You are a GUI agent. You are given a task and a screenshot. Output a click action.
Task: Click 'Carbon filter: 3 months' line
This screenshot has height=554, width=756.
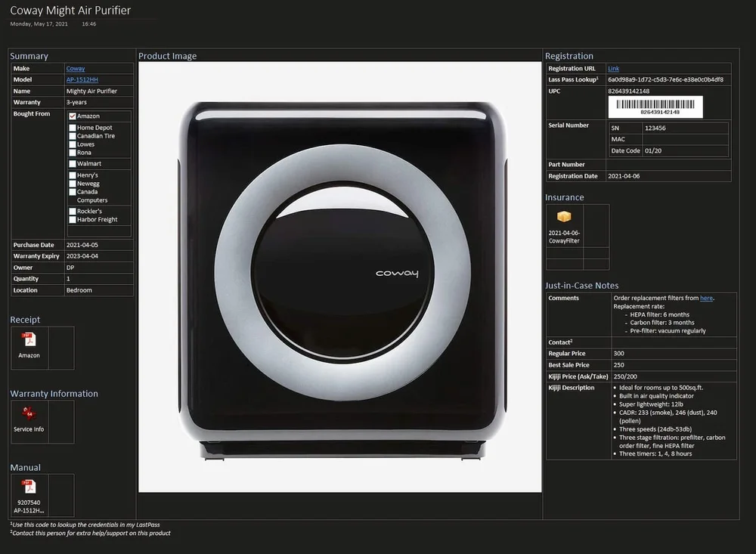pos(662,323)
